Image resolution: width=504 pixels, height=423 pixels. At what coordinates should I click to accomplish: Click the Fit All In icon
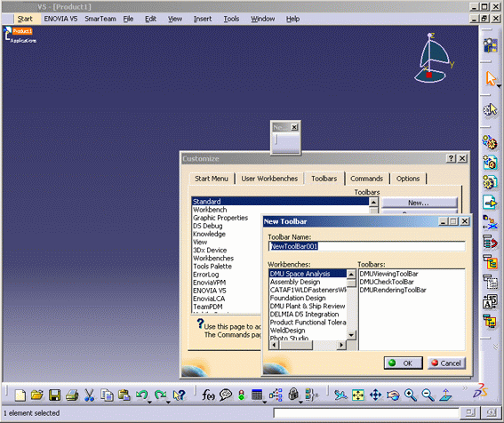(357, 395)
